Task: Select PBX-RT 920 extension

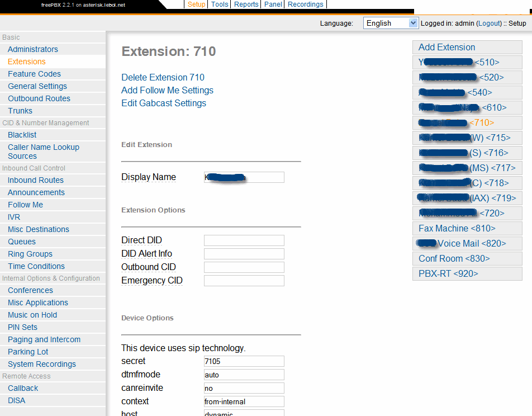Action: tap(467, 274)
